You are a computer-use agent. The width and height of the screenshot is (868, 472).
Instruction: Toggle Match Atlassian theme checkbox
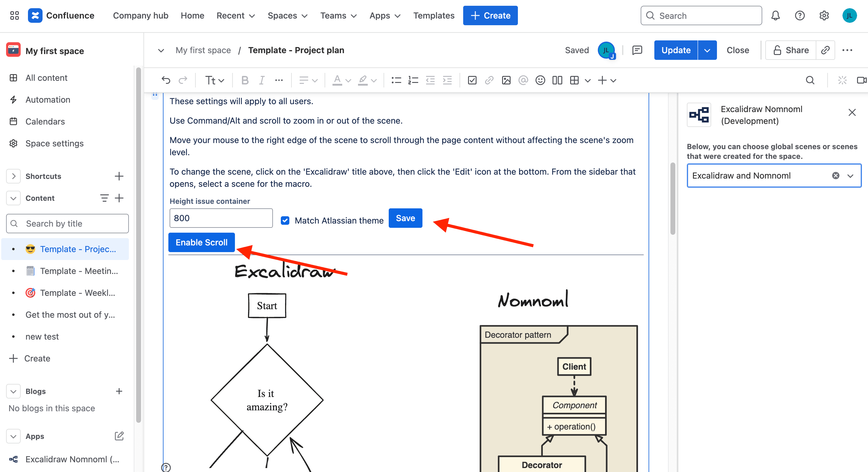(285, 221)
